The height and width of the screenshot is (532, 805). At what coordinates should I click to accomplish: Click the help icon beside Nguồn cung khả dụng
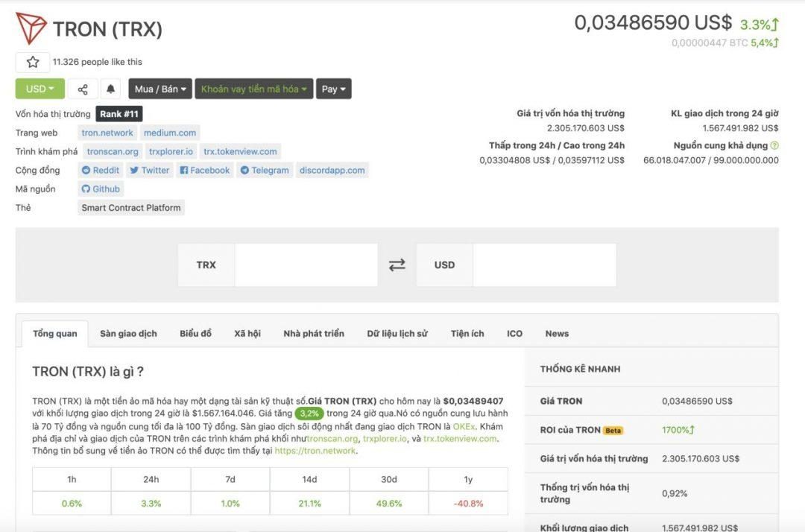click(x=774, y=146)
